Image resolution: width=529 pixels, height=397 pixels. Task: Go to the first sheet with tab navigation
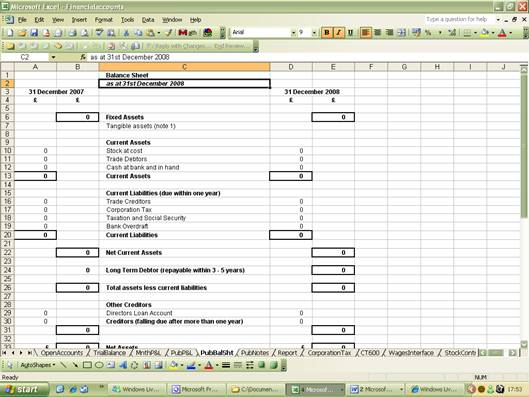click(4, 353)
